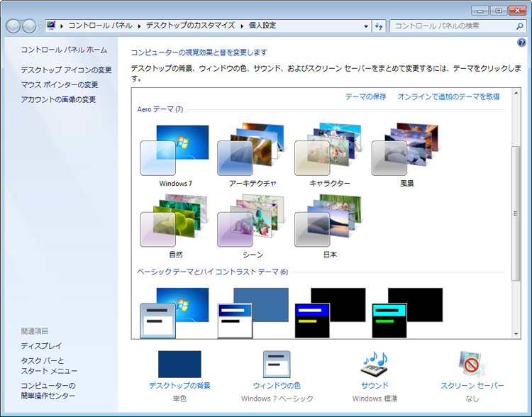Open コンピューターの簡単操作センター link
The image size is (532, 417).
click(48, 391)
